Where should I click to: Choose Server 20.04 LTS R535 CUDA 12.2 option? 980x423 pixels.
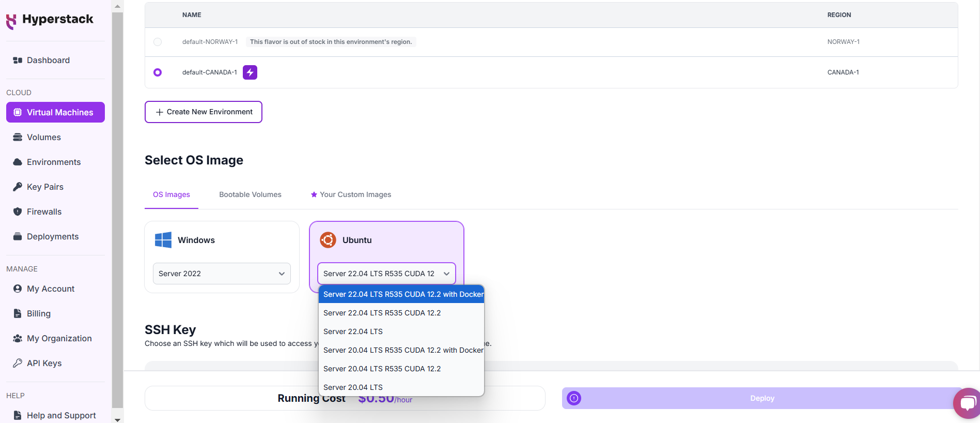[x=401, y=369]
